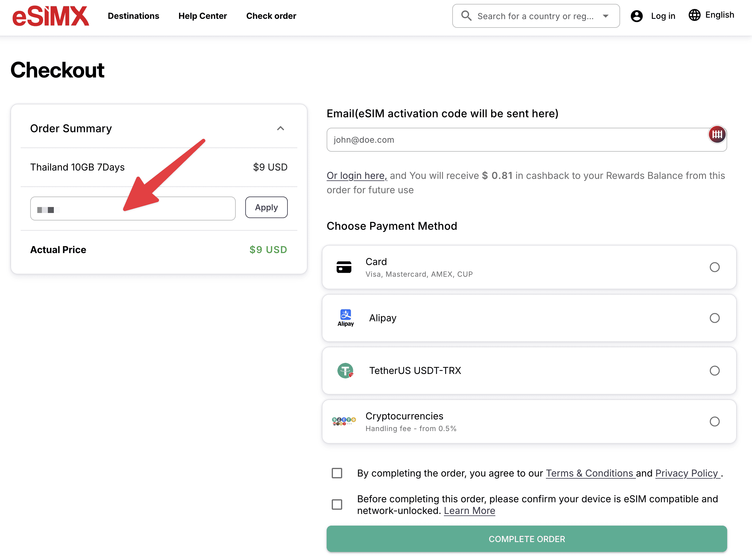752x560 pixels.
Task: Click the credit card icon
Action: (344, 267)
